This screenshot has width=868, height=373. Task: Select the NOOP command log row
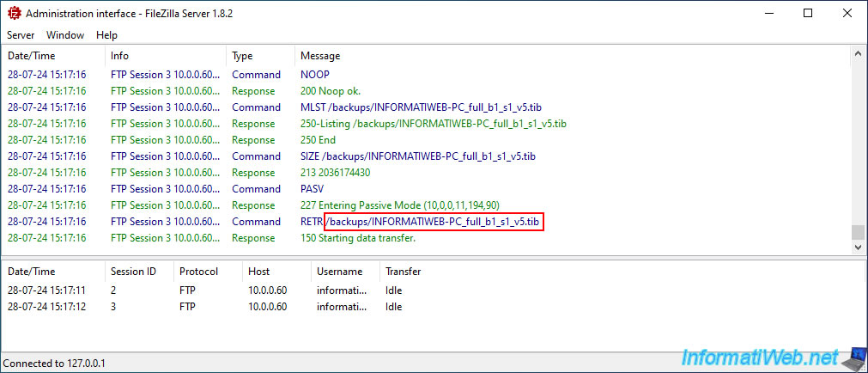pos(426,74)
